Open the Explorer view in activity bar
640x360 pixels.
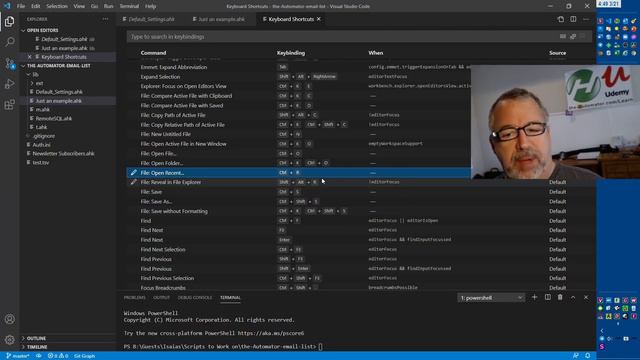(9, 21)
